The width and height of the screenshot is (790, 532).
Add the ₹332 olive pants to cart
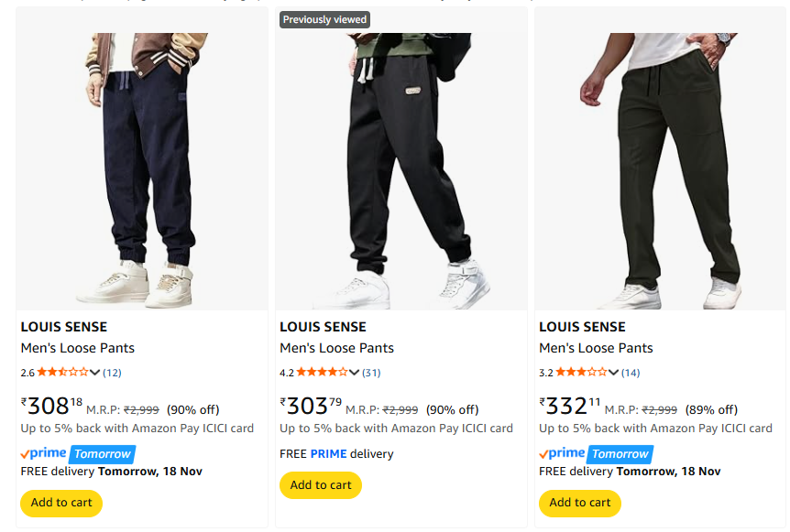[x=580, y=503]
